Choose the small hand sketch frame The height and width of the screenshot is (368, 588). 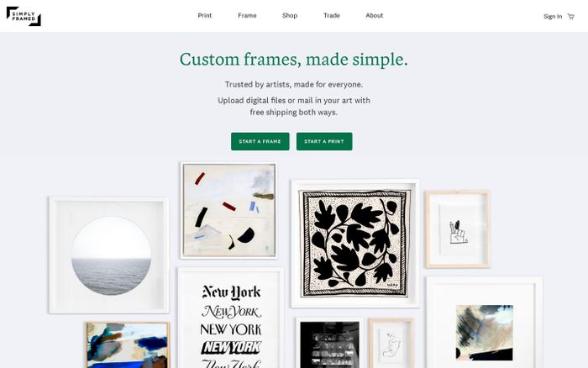[x=458, y=229]
